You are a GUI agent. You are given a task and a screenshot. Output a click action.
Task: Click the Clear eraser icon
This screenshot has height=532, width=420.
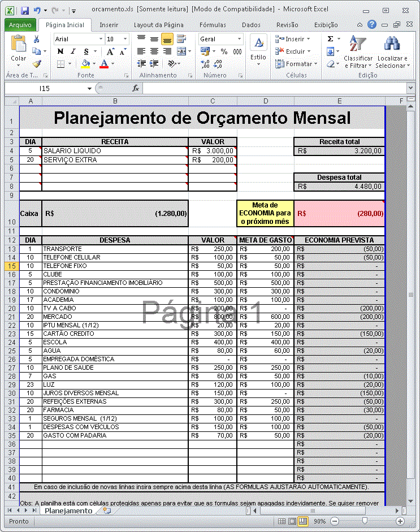click(x=331, y=64)
